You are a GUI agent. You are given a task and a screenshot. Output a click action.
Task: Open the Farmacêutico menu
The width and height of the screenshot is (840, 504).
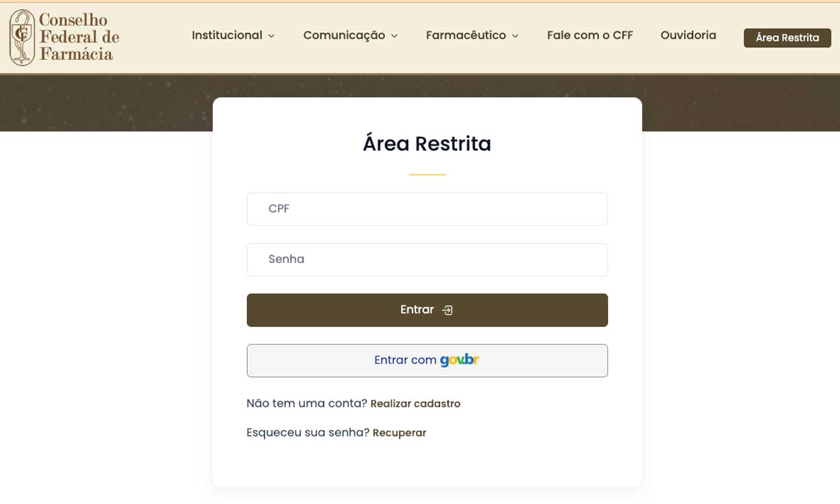click(x=466, y=36)
